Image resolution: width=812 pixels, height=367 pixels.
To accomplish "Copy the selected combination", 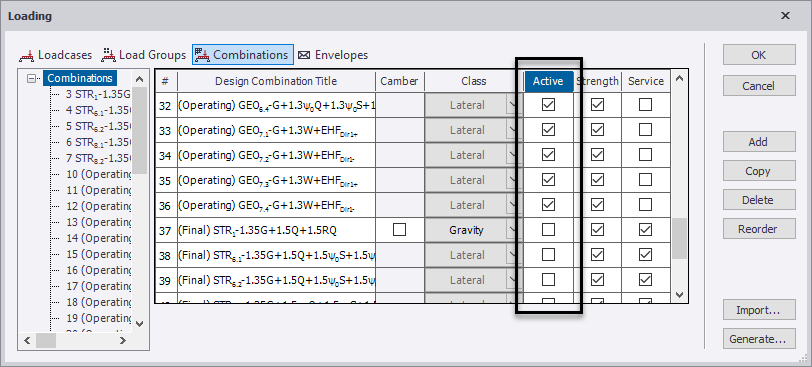I will click(759, 171).
